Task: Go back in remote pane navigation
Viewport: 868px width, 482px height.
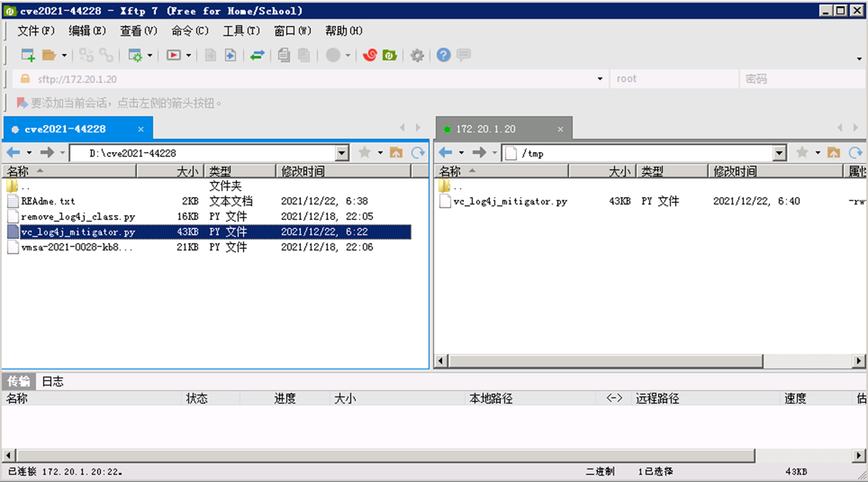Action: pyautogui.click(x=445, y=152)
